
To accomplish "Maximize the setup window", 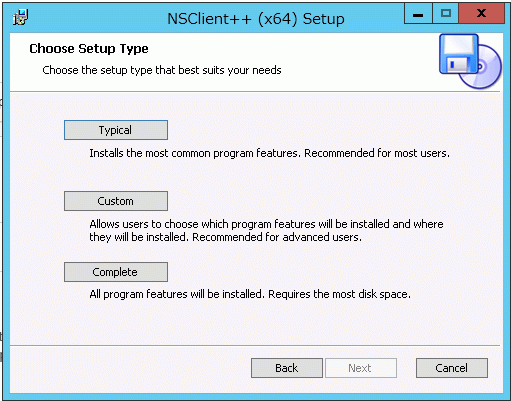I will click(446, 14).
